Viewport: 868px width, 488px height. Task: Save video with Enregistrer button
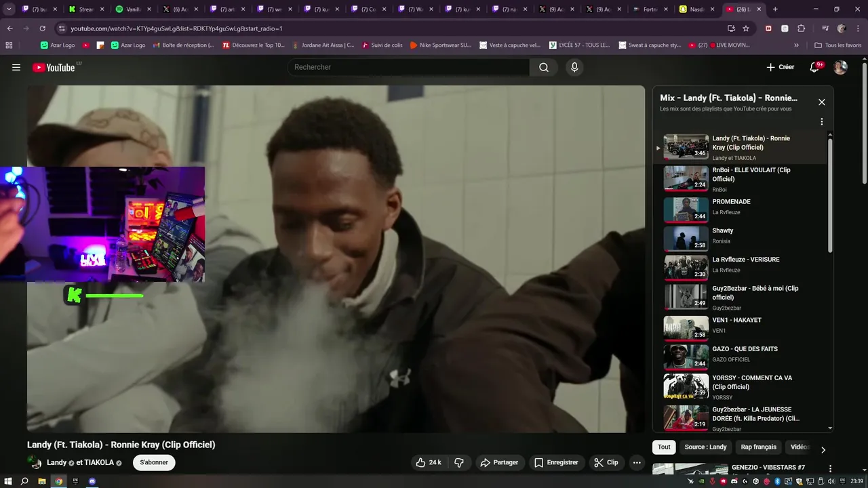[556, 462]
